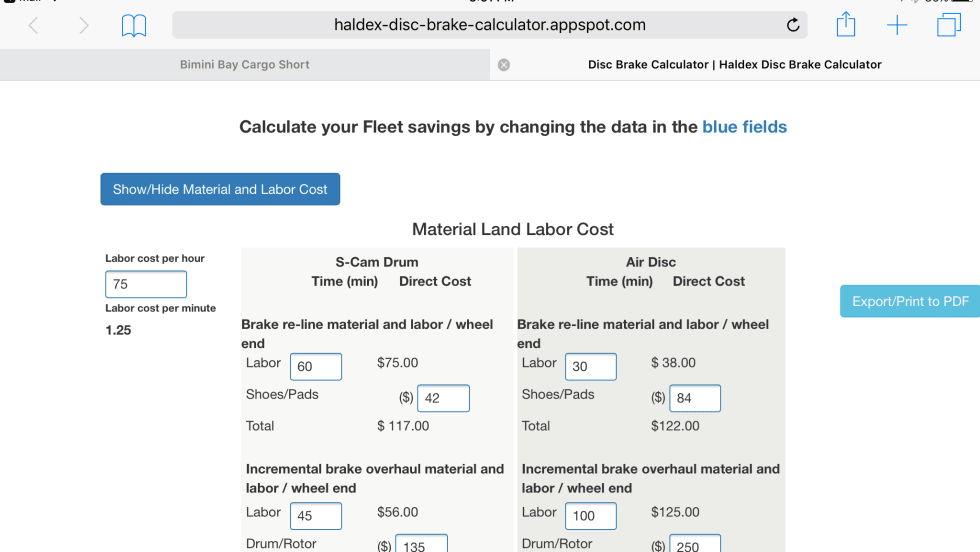Edit S-Cam Drum Shoes/Pads cost field
The height and width of the screenshot is (552, 980).
(443, 398)
